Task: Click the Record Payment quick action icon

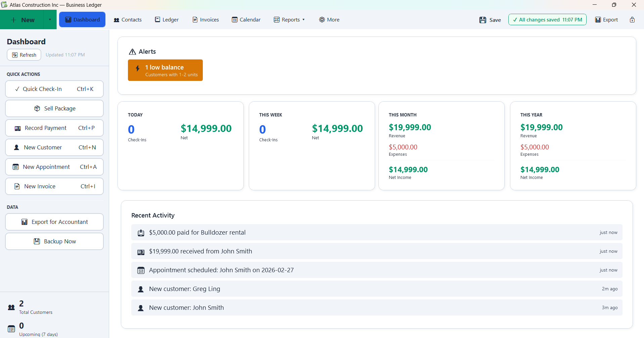Action: [18, 128]
